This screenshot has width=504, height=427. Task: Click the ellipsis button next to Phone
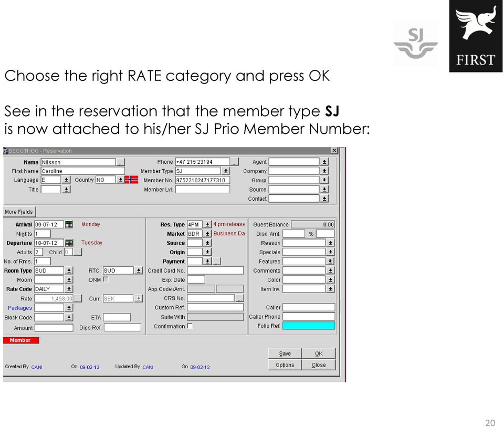click(x=235, y=162)
